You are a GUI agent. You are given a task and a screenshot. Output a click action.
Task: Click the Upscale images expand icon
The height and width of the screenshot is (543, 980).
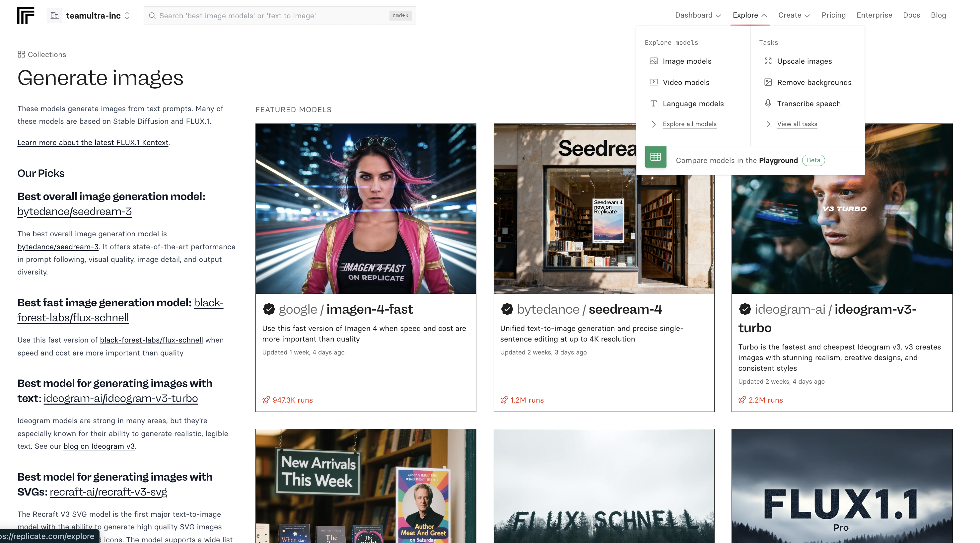click(x=768, y=61)
